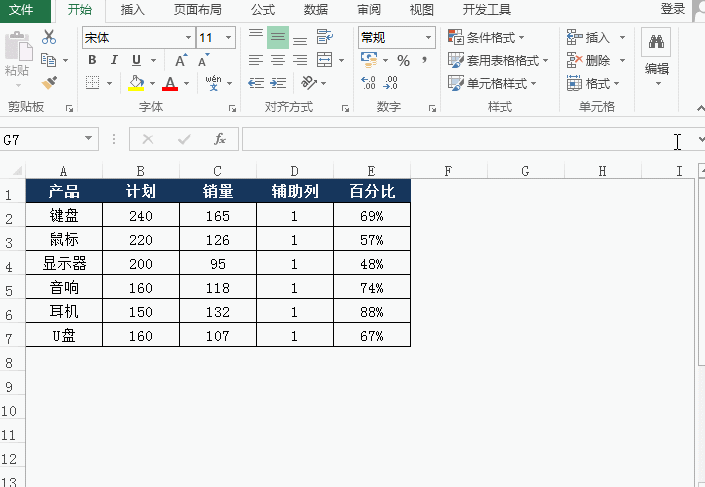
Task: Click Merge and Center icon
Action: pyautogui.click(x=325, y=60)
